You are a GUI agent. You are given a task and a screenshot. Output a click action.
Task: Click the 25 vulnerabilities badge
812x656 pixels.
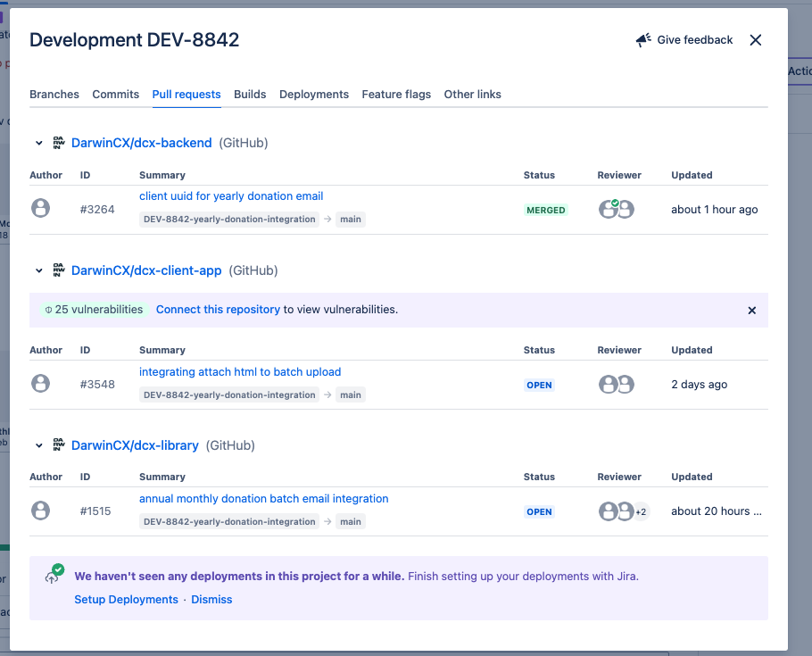pos(94,310)
